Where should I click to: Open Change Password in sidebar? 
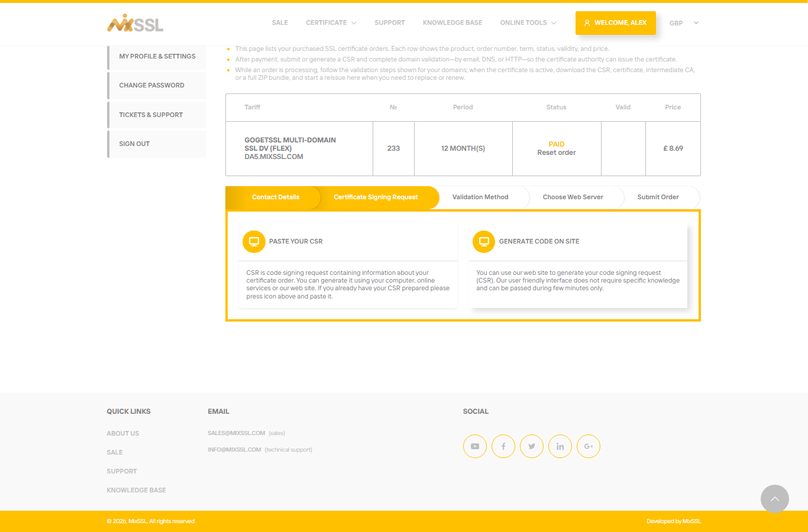tap(157, 85)
